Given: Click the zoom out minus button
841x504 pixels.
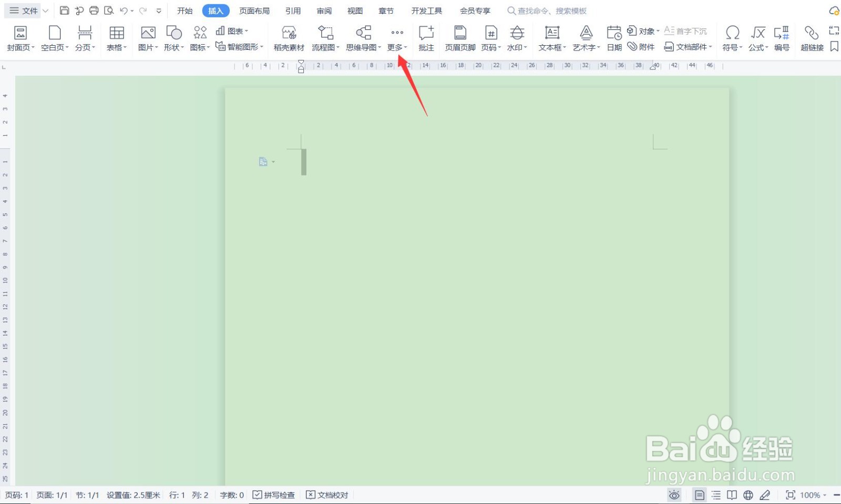Looking at the screenshot, I should point(836,495).
